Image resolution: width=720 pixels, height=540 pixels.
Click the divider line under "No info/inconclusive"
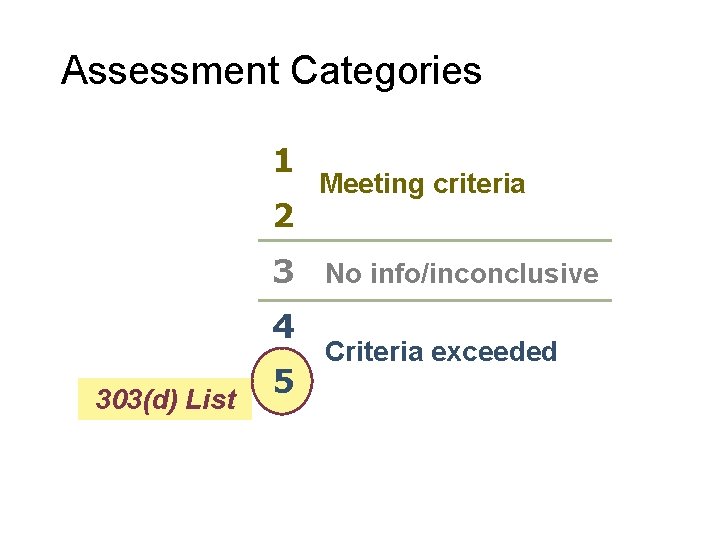[x=434, y=300]
